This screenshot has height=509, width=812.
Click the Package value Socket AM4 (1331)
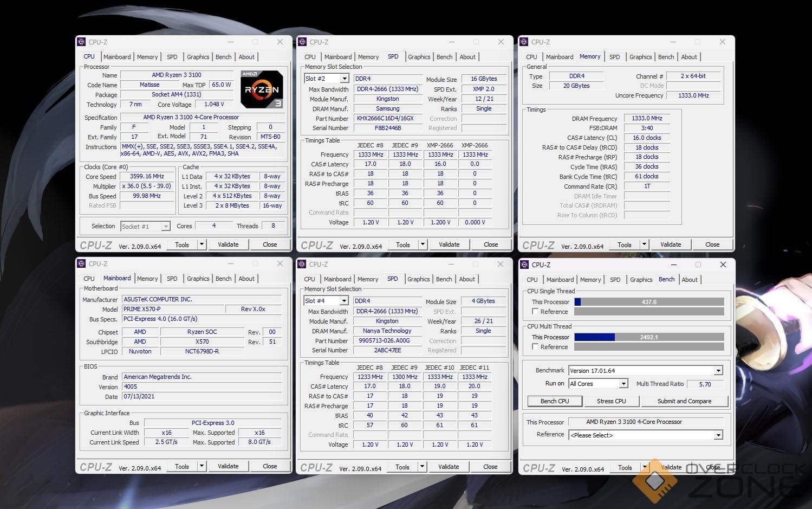[177, 94]
